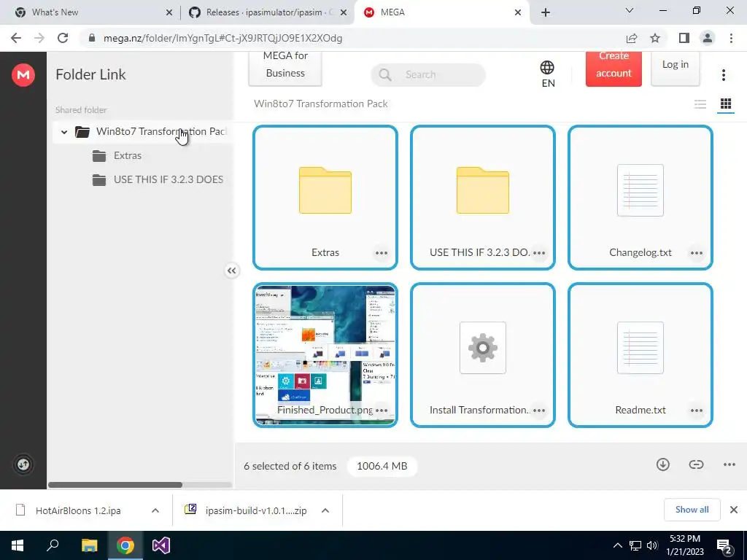Open ipasim-build zip download options arrow
This screenshot has width=747, height=560.
click(325, 510)
